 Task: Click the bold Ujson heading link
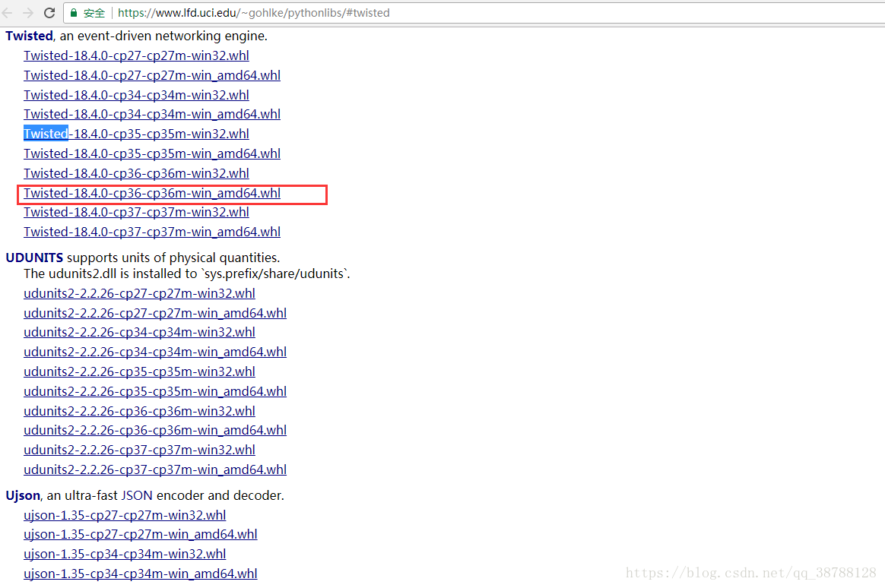click(23, 496)
